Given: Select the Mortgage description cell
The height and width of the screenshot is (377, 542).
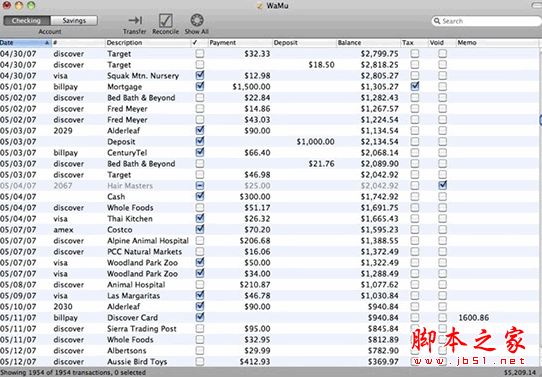Looking at the screenshot, I should point(124,87).
